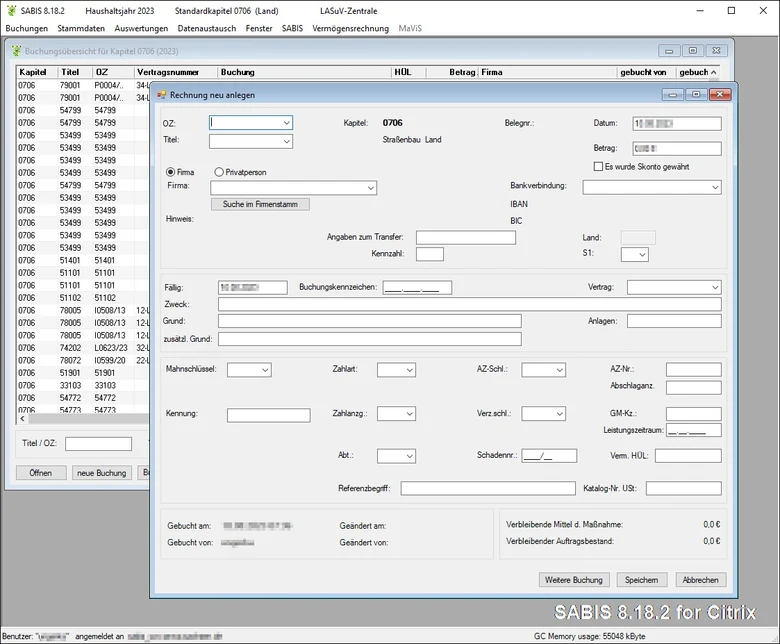Viewport: 780px width, 644px height.
Task: Minimize the Buchungsübersicht child window
Action: pos(669,50)
